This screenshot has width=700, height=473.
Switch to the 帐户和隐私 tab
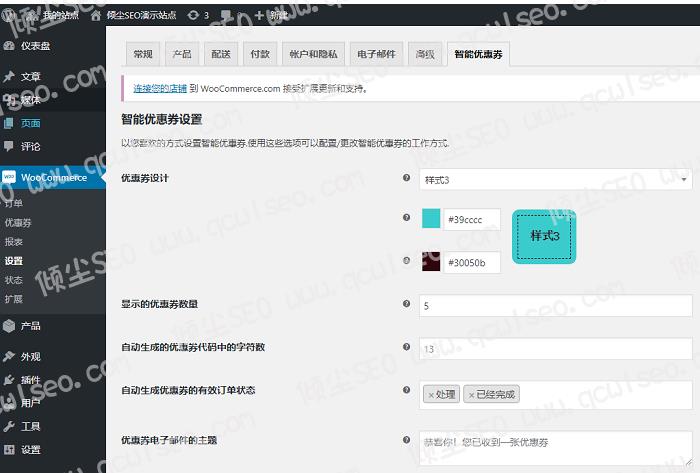(313, 54)
